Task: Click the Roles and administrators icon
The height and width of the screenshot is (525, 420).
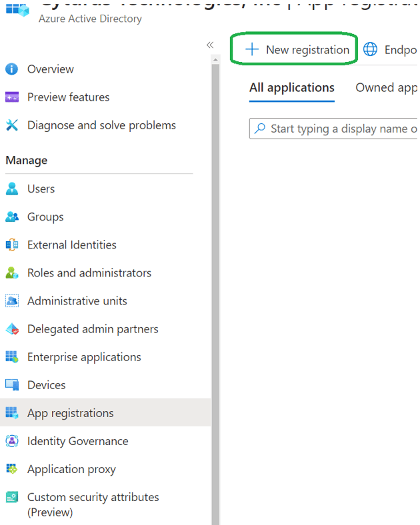Action: [12, 273]
